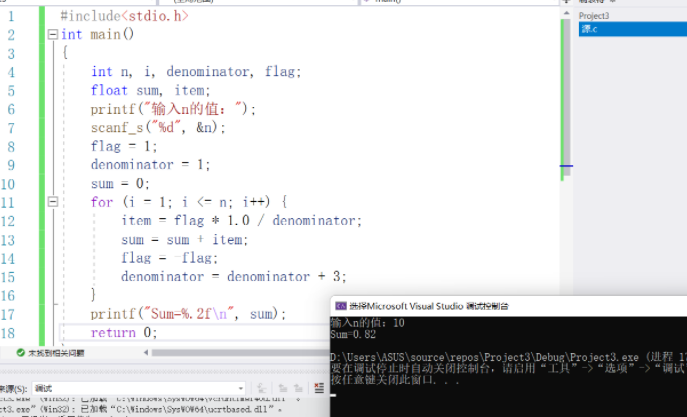Click the horizontal scrollbar left arrow

[146, 353]
